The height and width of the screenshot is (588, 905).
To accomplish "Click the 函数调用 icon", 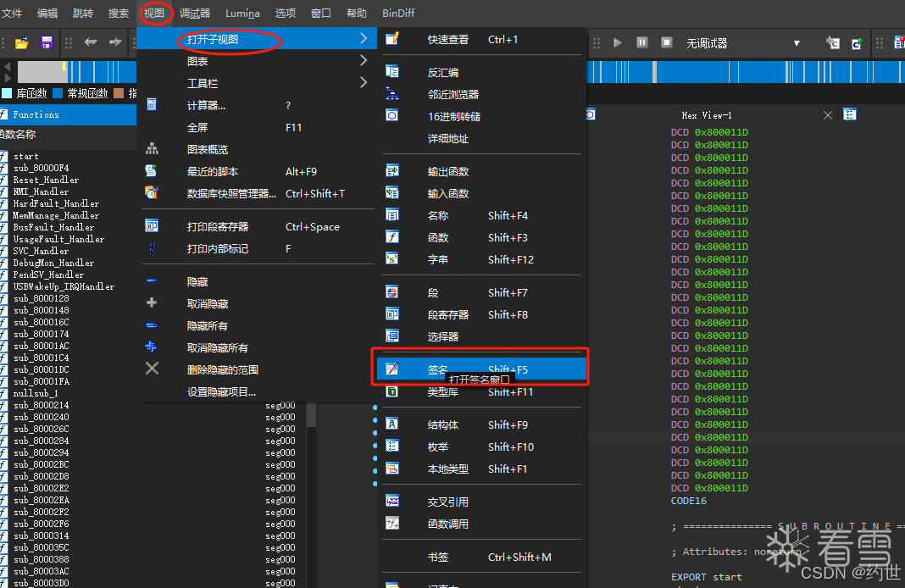I will [392, 523].
